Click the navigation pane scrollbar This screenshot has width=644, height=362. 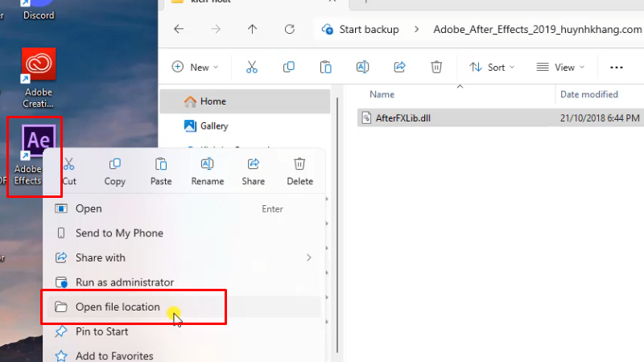coord(337,226)
